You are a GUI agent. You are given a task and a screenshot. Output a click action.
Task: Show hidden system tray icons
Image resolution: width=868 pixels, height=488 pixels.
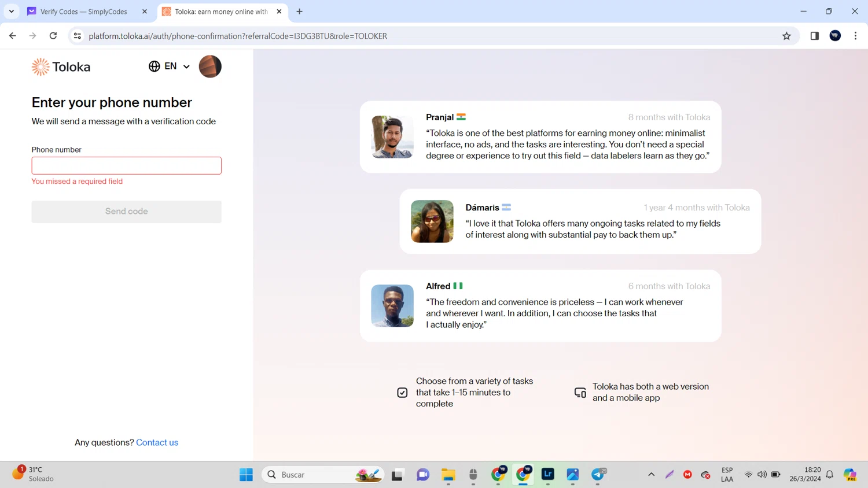tap(651, 475)
